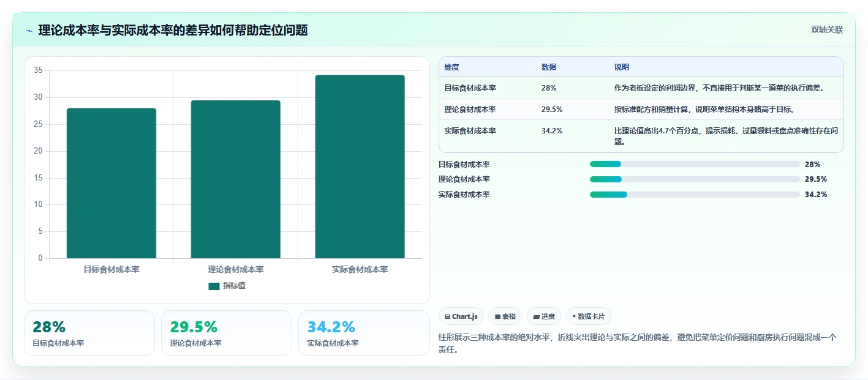Select the 理论食材成本率 bar in chart

pyautogui.click(x=236, y=179)
